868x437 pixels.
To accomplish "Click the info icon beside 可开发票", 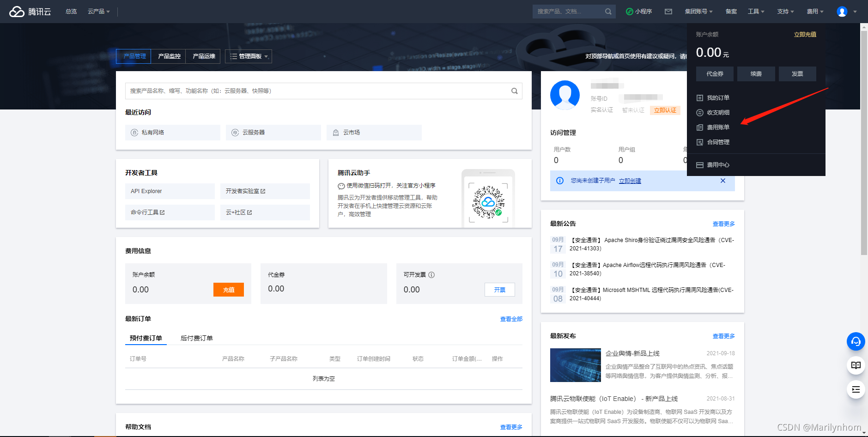I will (431, 275).
